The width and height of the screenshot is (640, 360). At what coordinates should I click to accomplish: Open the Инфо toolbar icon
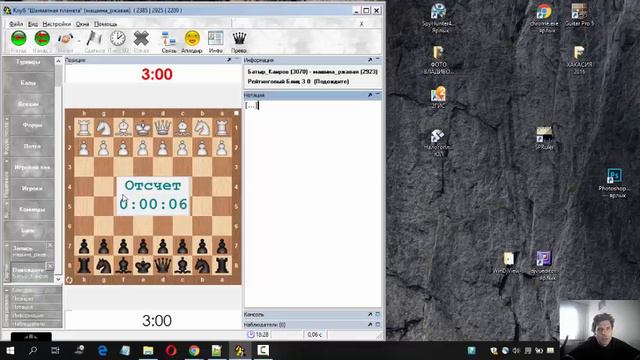coord(216,39)
